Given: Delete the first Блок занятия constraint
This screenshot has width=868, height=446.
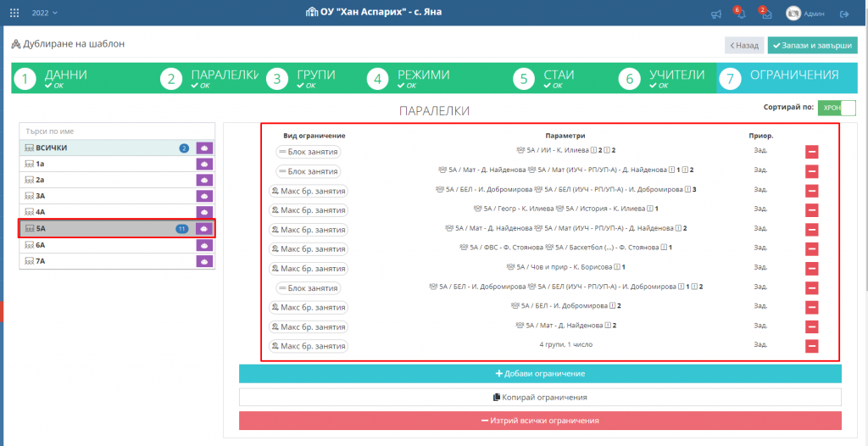Looking at the screenshot, I should (x=811, y=152).
